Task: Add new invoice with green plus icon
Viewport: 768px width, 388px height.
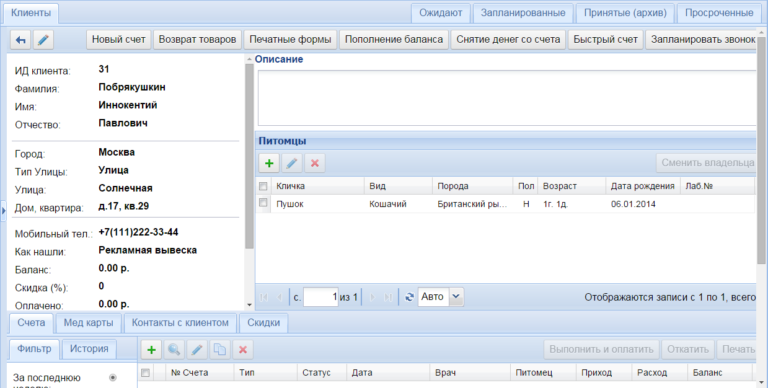Action: (x=151, y=349)
